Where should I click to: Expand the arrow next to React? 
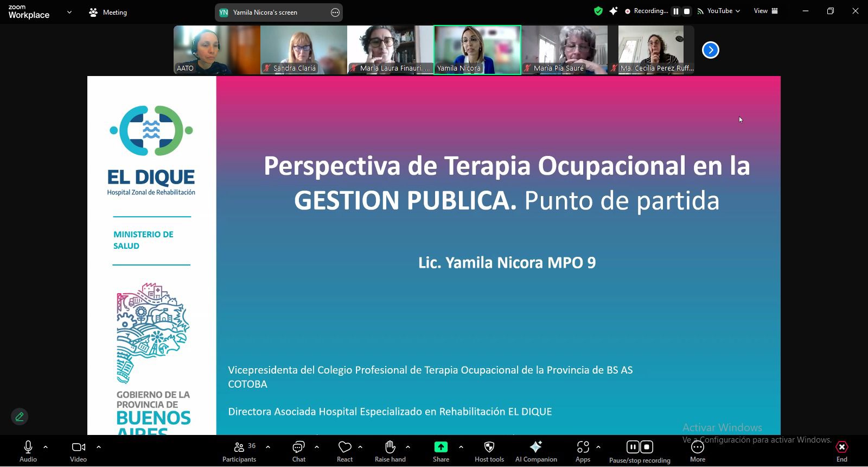click(360, 447)
